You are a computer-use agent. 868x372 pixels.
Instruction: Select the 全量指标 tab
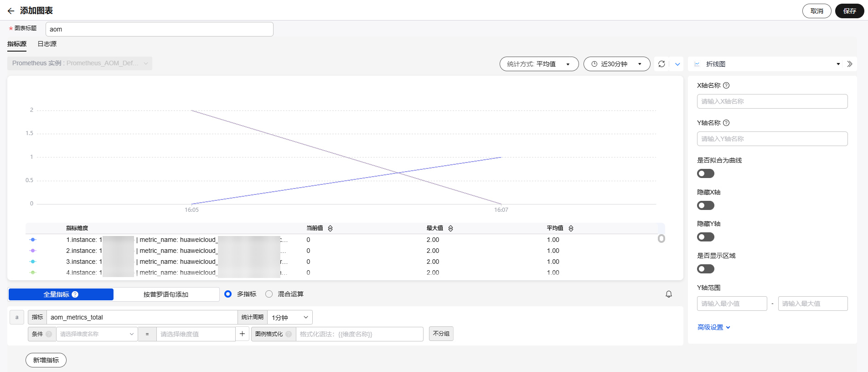(61, 294)
